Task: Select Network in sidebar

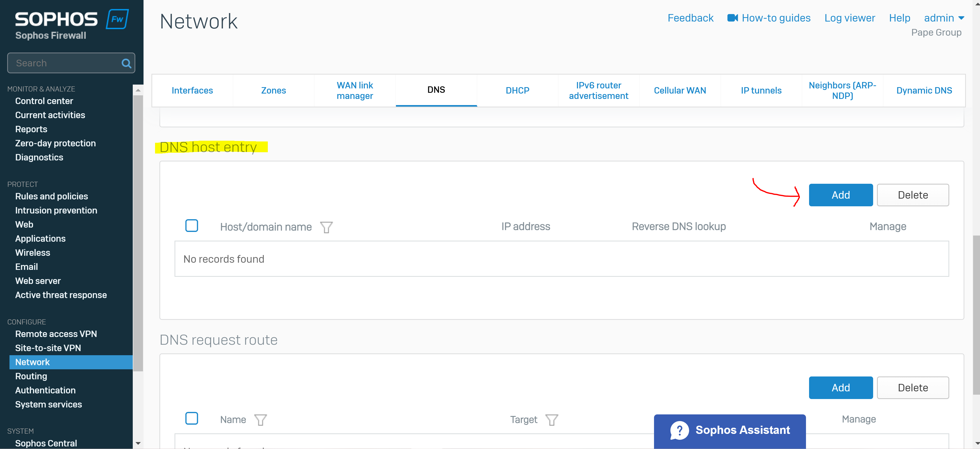Action: pyautogui.click(x=71, y=362)
